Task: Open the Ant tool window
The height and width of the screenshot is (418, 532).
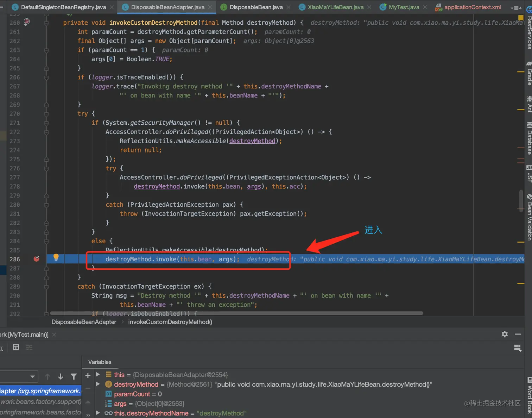Action: pos(529,104)
